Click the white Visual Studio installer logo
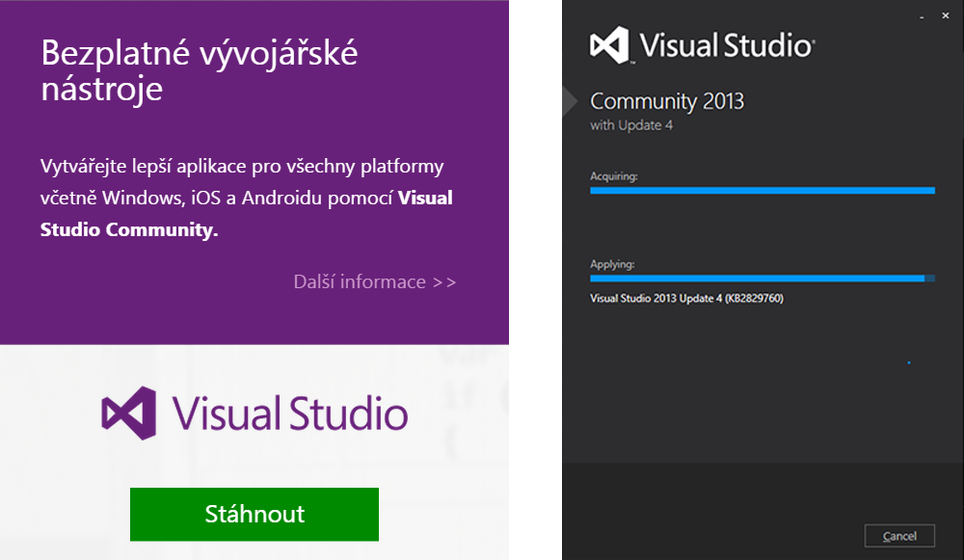964x560 pixels. click(610, 45)
